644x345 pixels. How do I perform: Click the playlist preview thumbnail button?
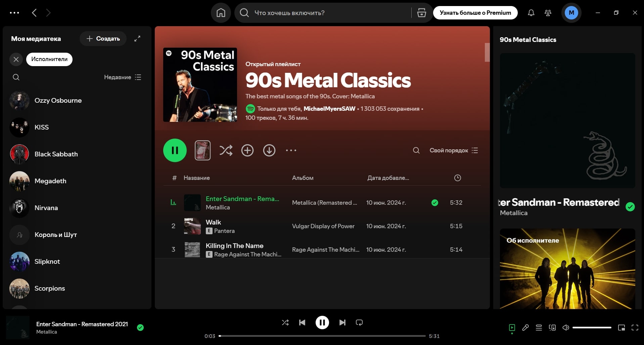[202, 150]
